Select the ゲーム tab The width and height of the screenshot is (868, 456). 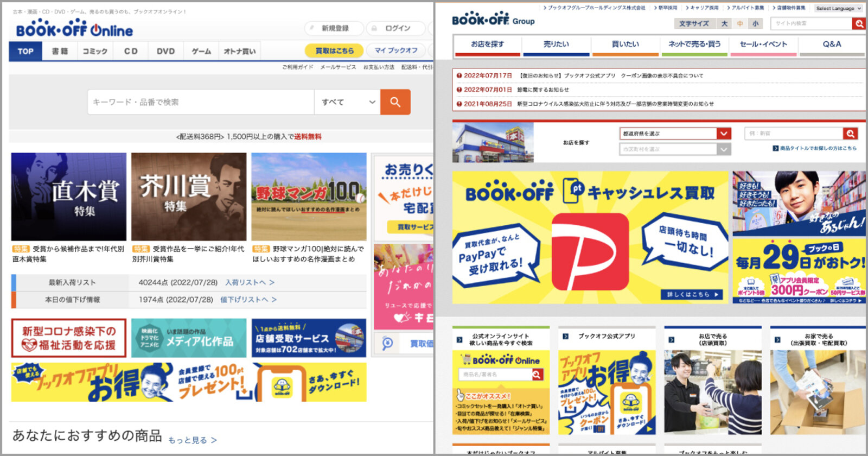click(x=201, y=51)
